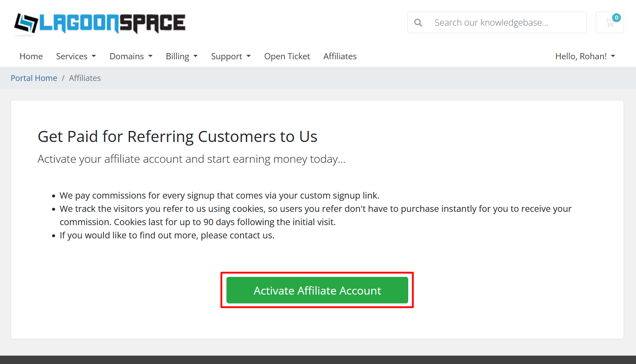This screenshot has width=636, height=364.
Task: Click the Get Paid for Referring Customers heading
Action: 177,136
